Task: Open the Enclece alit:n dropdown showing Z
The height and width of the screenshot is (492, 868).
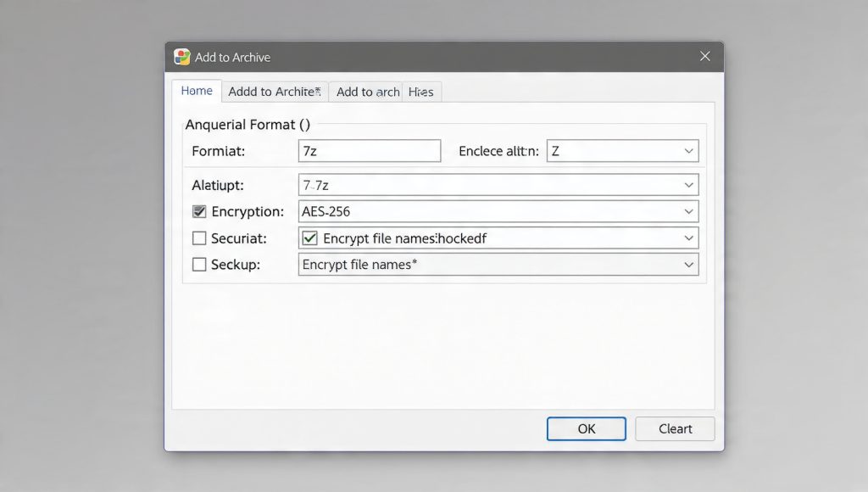Action: [621, 150]
